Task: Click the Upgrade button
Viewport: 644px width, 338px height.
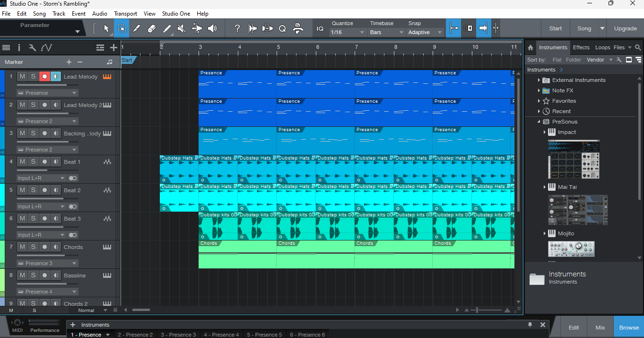Action: click(625, 28)
